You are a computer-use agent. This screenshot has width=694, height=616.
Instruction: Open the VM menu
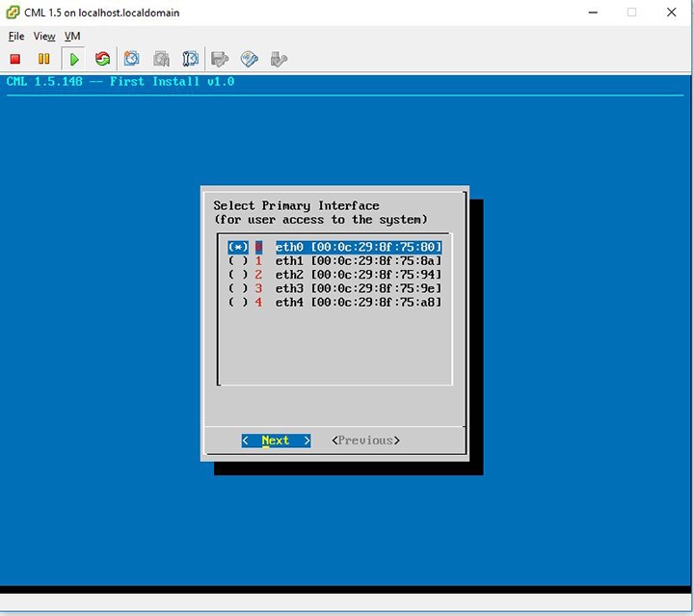tap(72, 37)
